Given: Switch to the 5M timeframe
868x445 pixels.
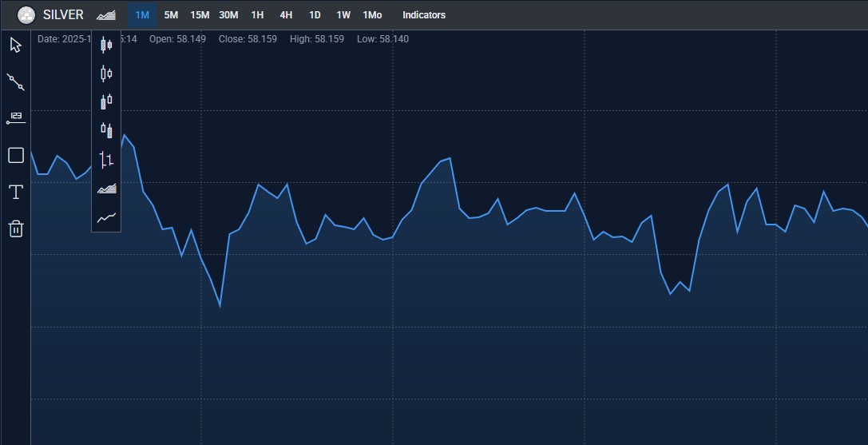Looking at the screenshot, I should click(x=171, y=15).
